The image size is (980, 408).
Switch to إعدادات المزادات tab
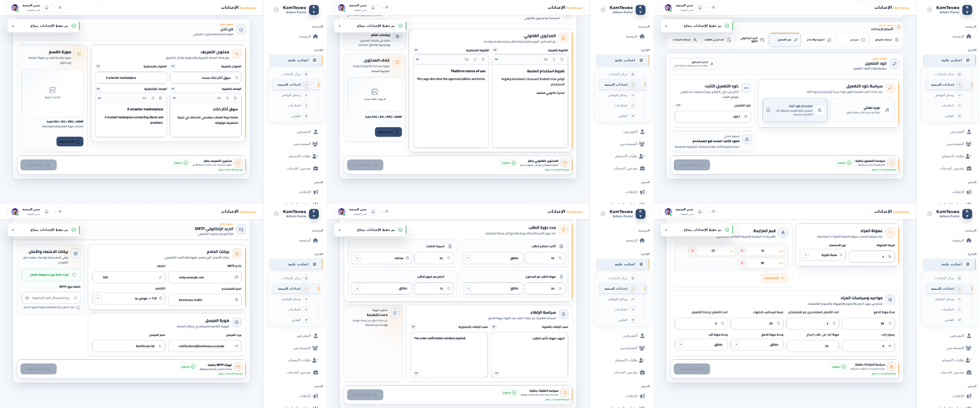click(x=685, y=40)
